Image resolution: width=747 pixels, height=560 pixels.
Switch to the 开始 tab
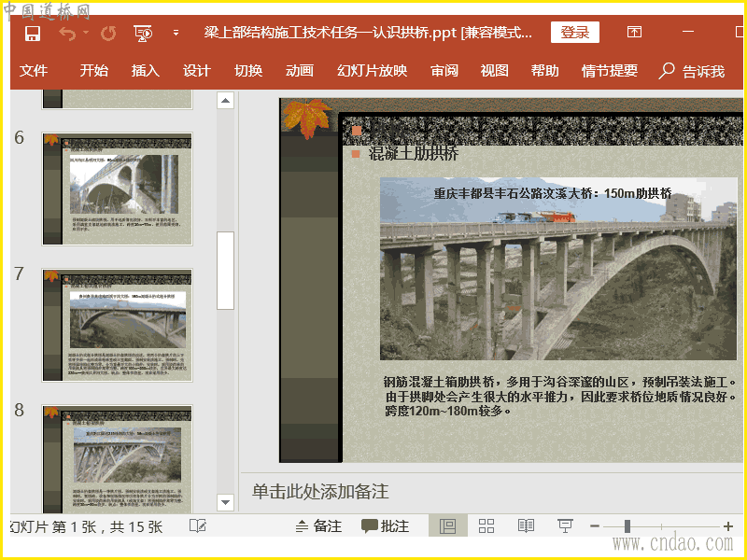click(x=94, y=71)
